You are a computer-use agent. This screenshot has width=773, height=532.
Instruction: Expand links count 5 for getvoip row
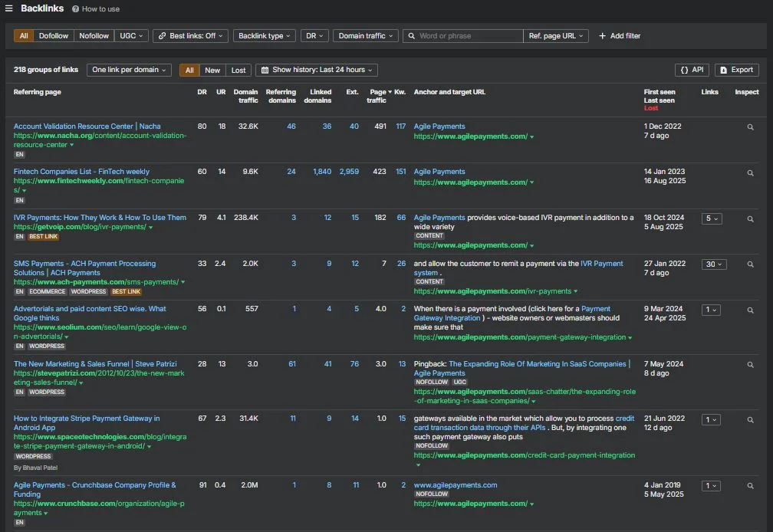tap(712, 218)
